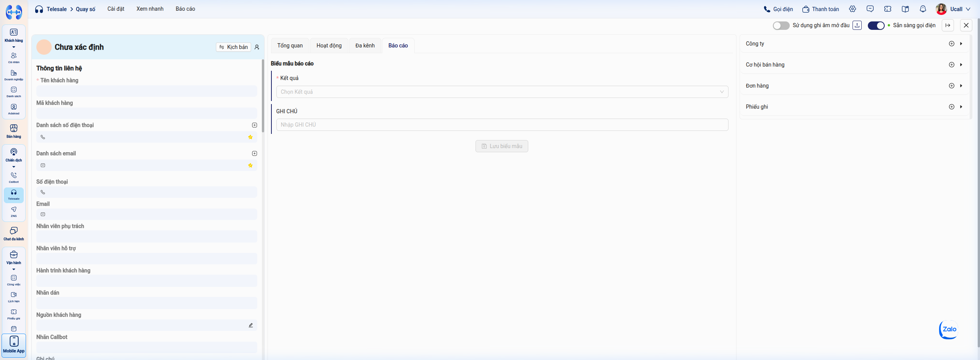Toggle the star on the email list row

250,165
